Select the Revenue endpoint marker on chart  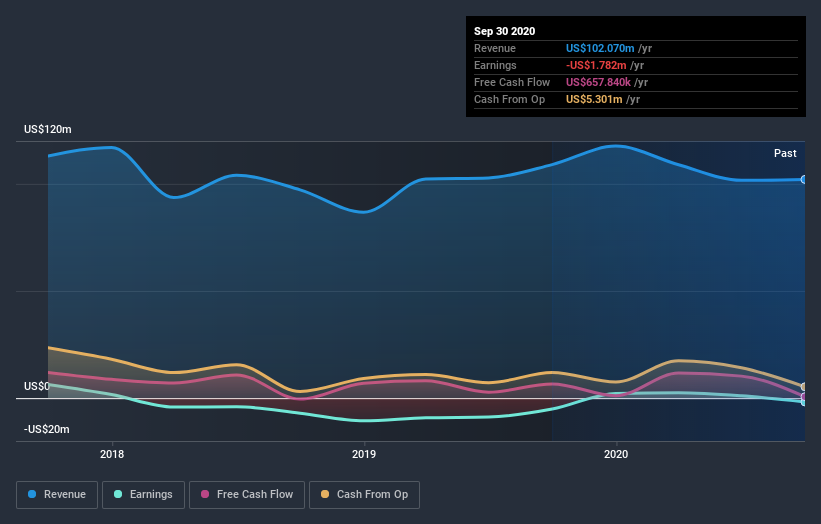pos(804,180)
